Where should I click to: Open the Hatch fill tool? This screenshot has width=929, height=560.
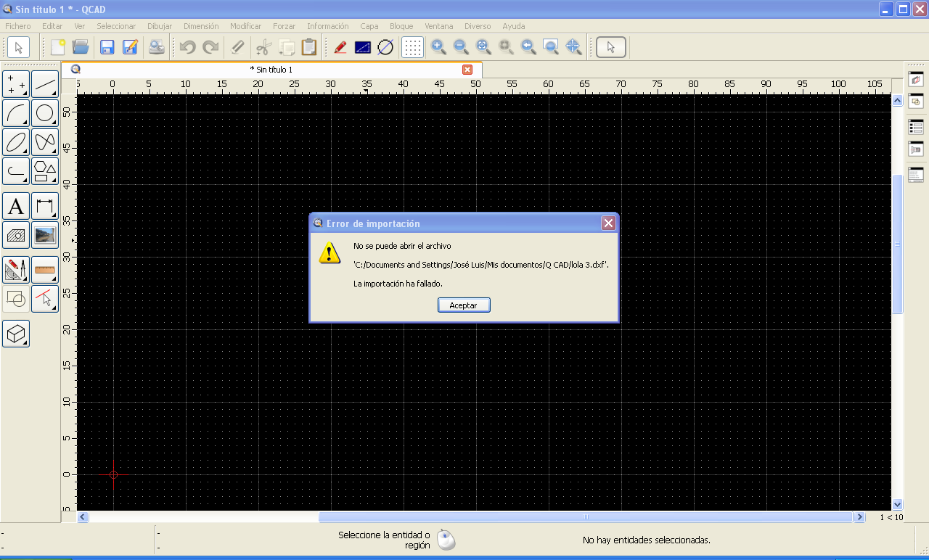click(16, 236)
